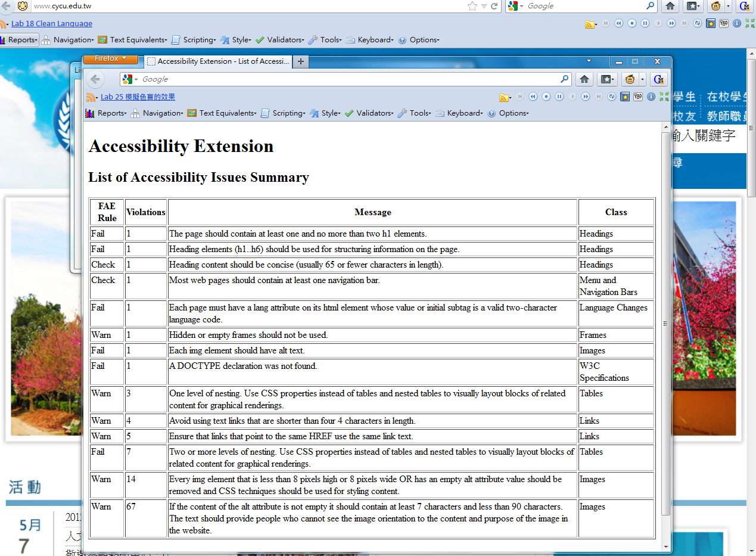Open Bookmarks button in front window toolbar

pos(606,79)
